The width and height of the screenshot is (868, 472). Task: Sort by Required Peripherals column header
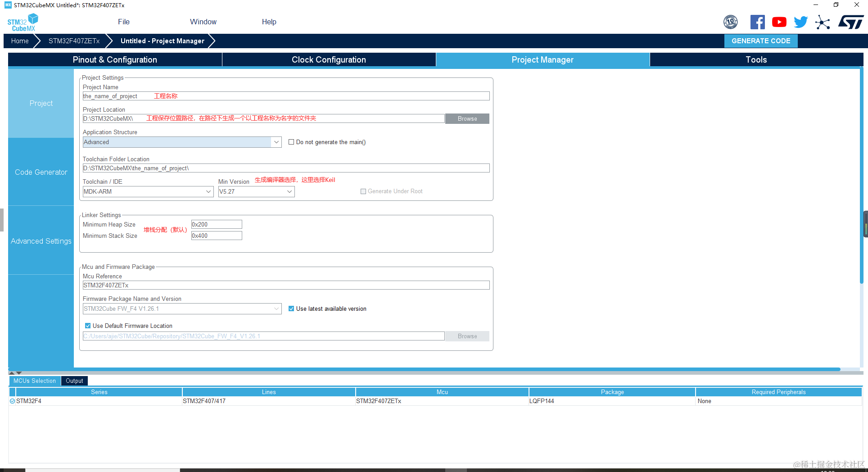778,392
